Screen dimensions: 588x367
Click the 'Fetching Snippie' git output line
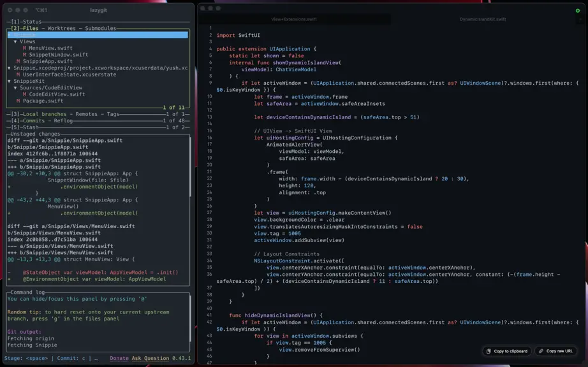[x=33, y=345]
